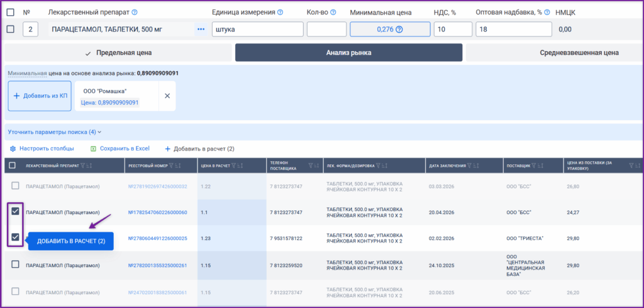Filter the Цена из поставки column
The height and width of the screenshot is (308, 644).
click(631, 165)
